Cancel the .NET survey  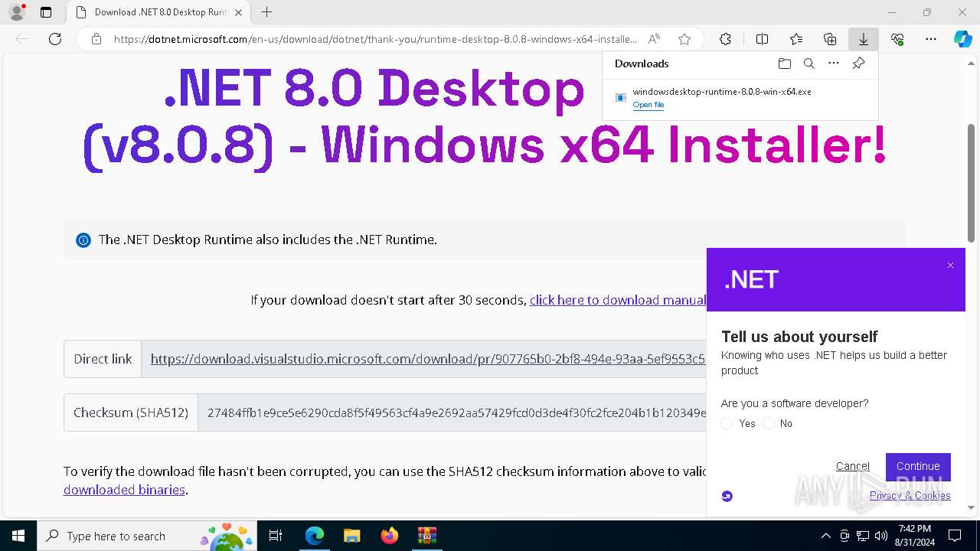tap(853, 466)
